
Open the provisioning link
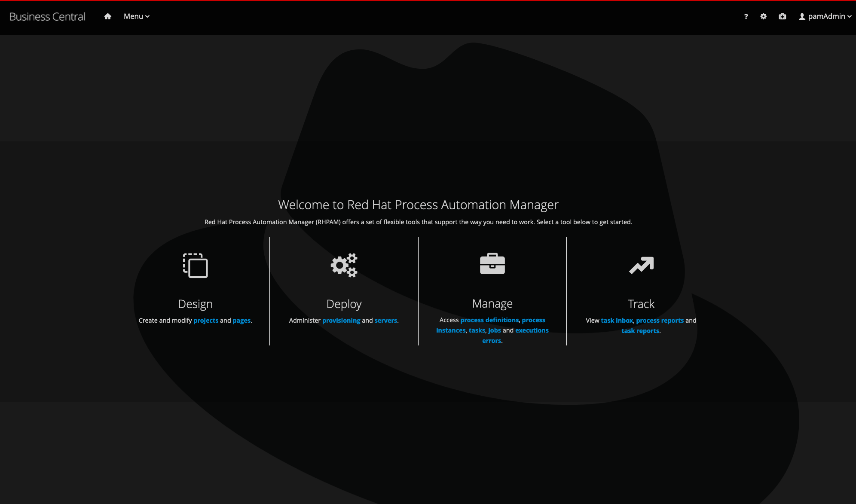point(341,321)
